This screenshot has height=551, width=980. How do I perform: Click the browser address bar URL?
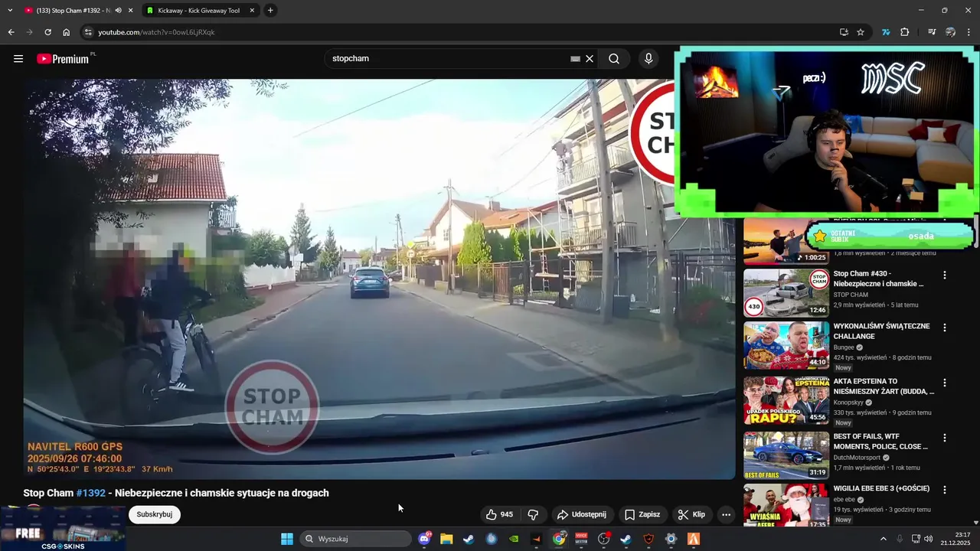click(156, 32)
